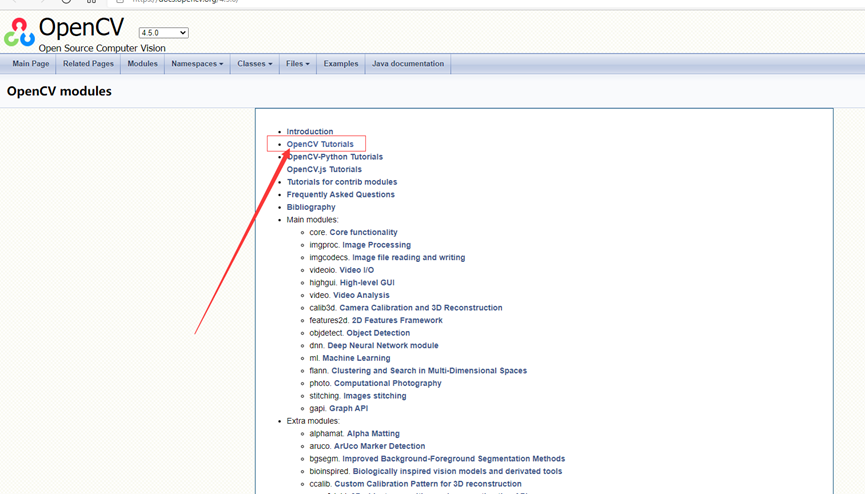865x494 pixels.
Task: Open Biologically inspired vision models link
Action: (457, 471)
